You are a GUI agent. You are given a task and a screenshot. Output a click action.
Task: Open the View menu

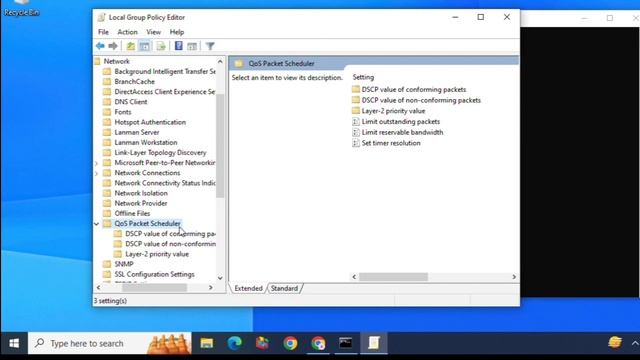pyautogui.click(x=153, y=32)
